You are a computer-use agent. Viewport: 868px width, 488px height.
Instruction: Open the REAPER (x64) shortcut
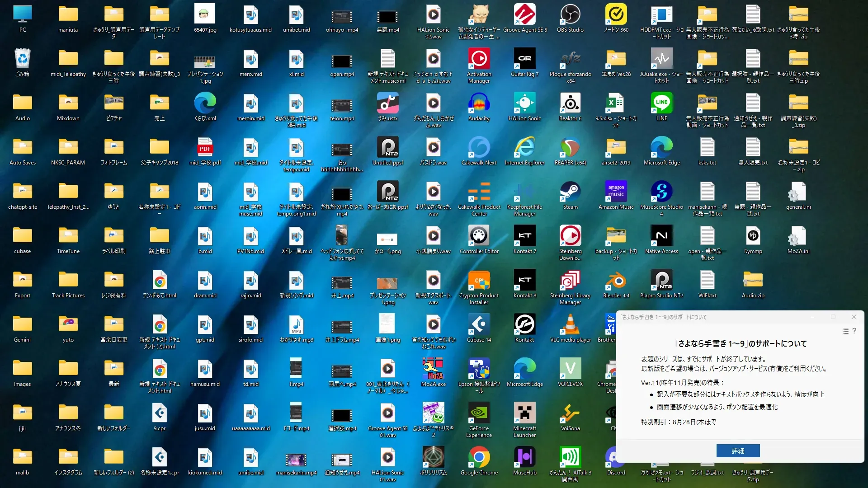pyautogui.click(x=570, y=148)
